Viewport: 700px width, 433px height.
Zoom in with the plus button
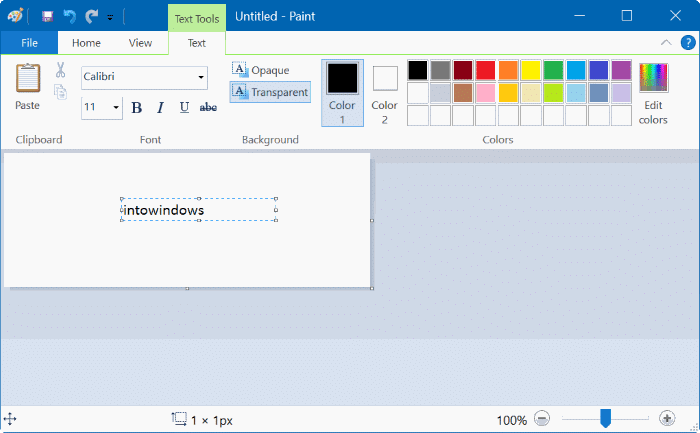[667, 419]
